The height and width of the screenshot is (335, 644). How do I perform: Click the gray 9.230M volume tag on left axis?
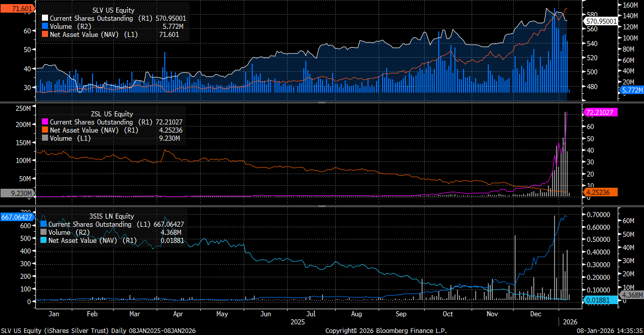coord(17,193)
